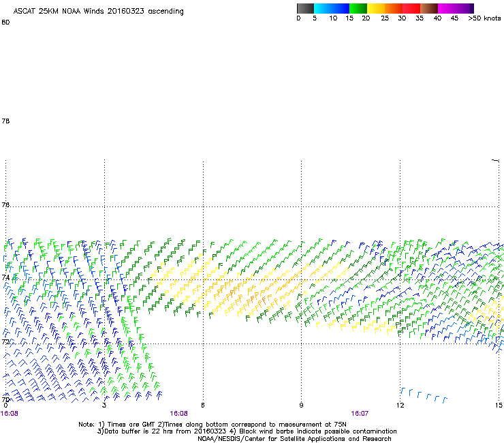Click the purple '16:07' pass time label
The width and height of the screenshot is (504, 443).
[360, 414]
